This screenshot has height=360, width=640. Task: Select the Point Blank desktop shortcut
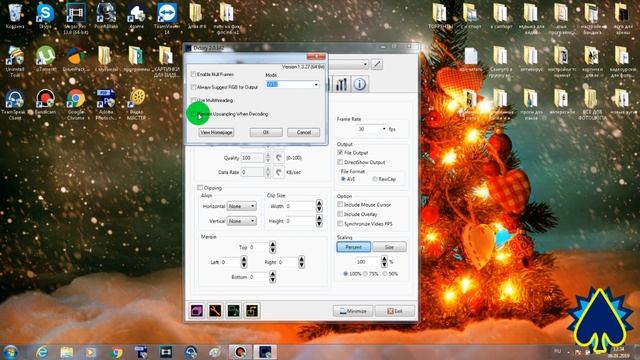(x=106, y=16)
